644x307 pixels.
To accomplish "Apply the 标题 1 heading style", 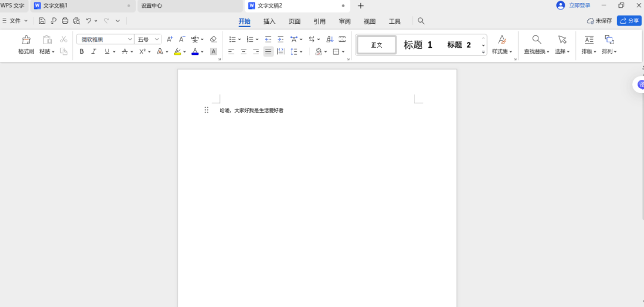I will [418, 45].
